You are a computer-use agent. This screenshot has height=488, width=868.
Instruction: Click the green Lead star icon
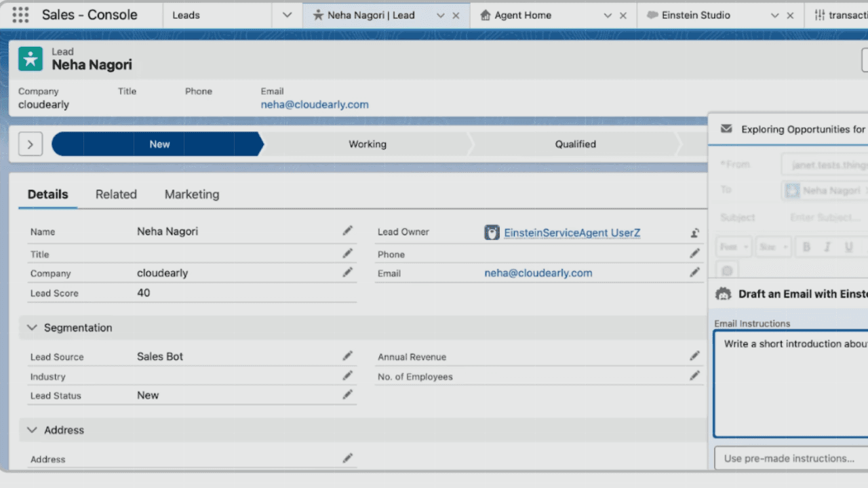pos(31,59)
